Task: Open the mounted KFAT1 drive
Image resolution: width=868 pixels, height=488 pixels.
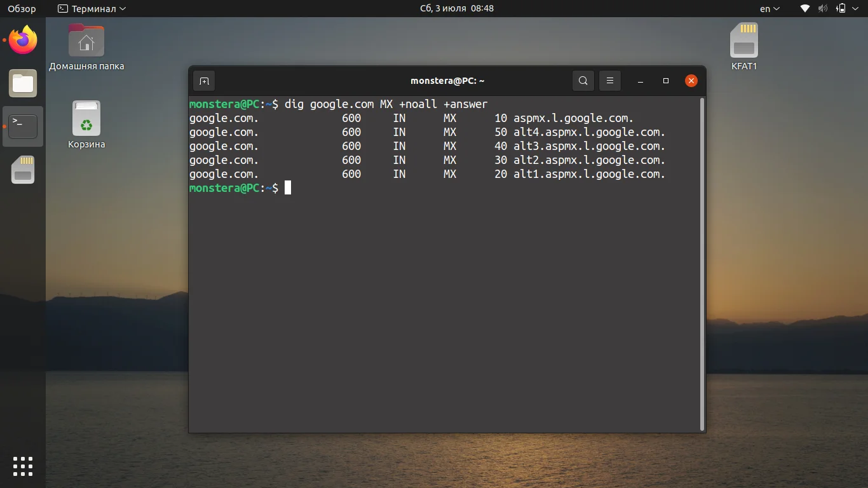Action: 743,40
